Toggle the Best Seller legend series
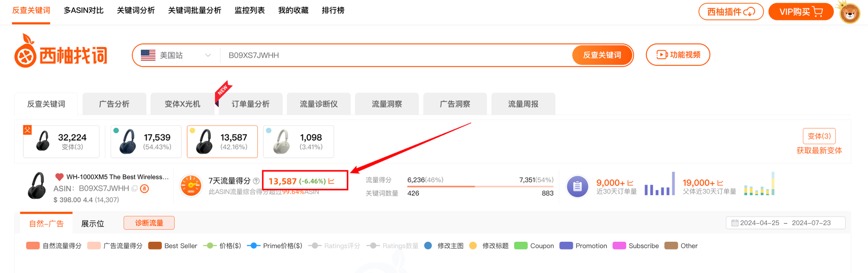868x273 pixels. [172, 246]
